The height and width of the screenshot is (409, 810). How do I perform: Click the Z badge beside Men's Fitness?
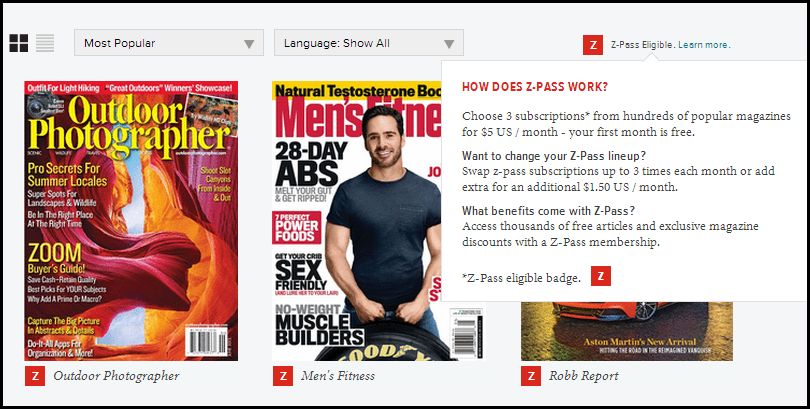[x=283, y=376]
